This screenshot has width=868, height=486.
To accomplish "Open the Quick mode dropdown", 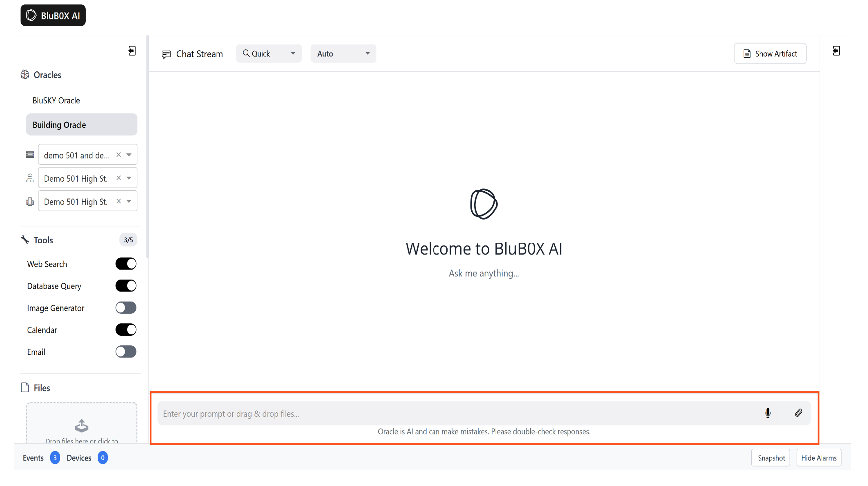I will coord(269,54).
